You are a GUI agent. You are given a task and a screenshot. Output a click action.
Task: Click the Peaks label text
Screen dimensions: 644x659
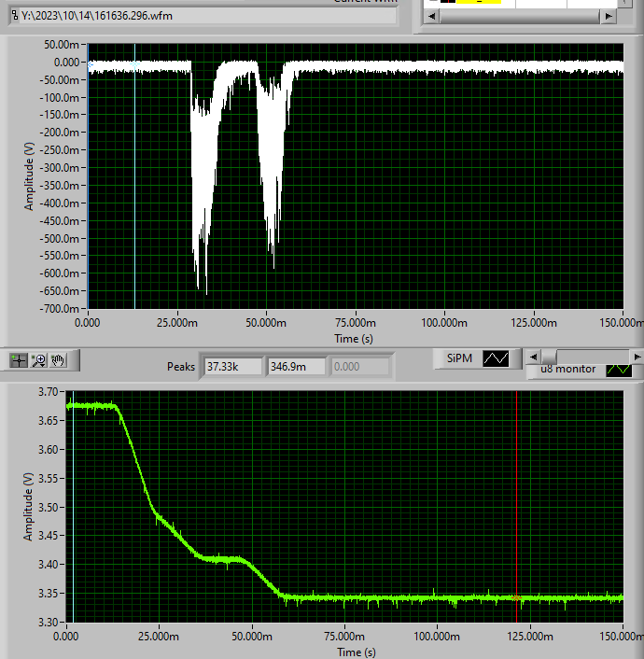[x=181, y=367]
